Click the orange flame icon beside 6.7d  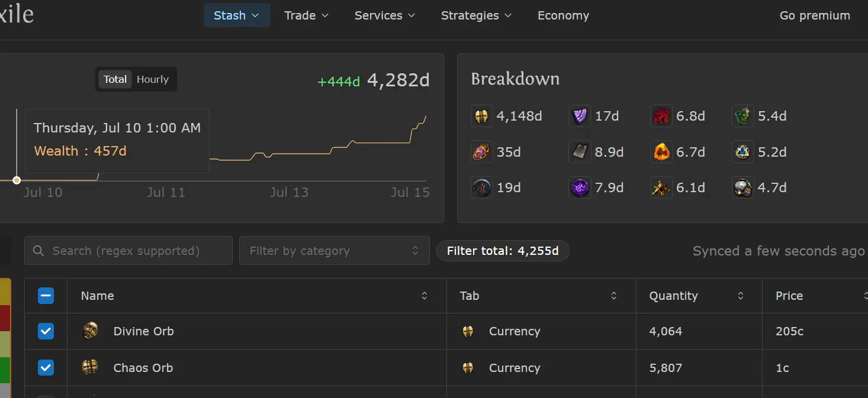[x=661, y=152]
